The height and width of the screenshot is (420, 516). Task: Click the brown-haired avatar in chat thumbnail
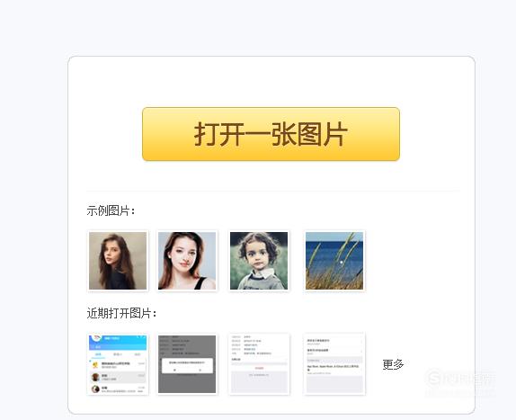pyautogui.click(x=95, y=377)
